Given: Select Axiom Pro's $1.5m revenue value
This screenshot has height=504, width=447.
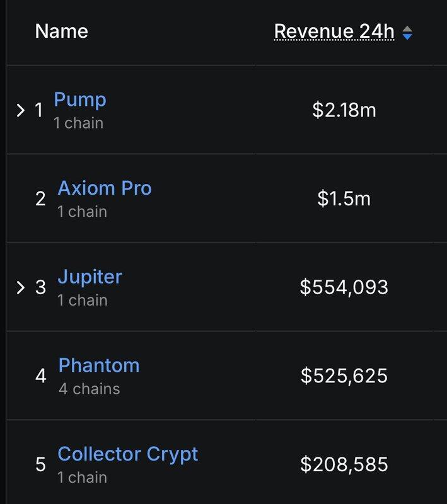Looking at the screenshot, I should point(344,198).
